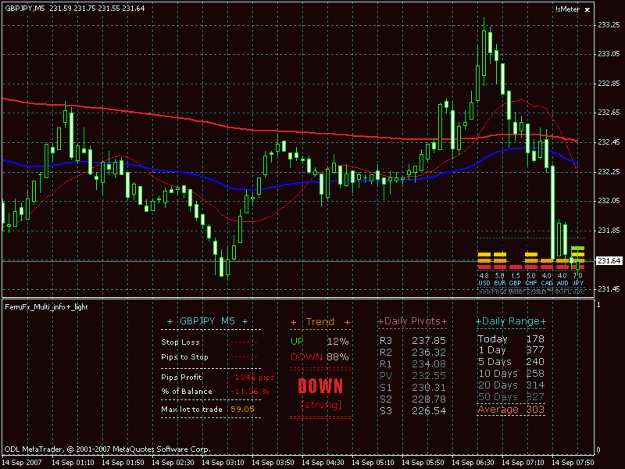This screenshot has height=469, width=625.
Task: Click the Average 303 range row
Action: pyautogui.click(x=511, y=410)
